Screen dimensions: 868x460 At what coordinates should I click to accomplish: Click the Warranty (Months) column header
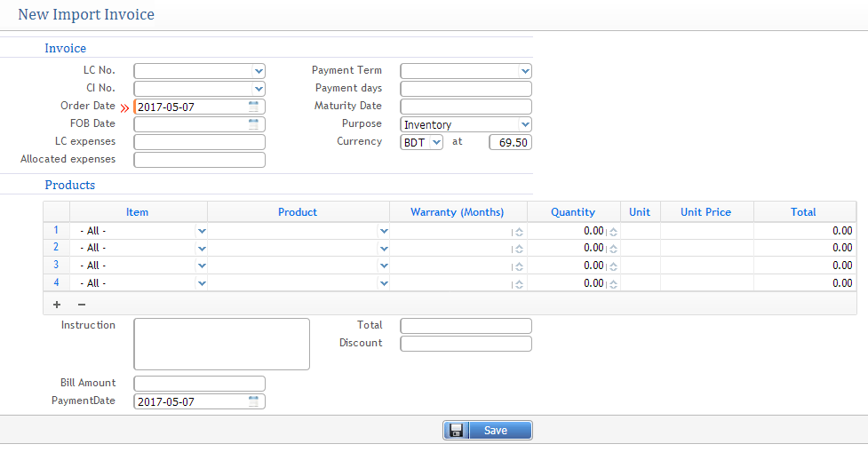coord(458,212)
